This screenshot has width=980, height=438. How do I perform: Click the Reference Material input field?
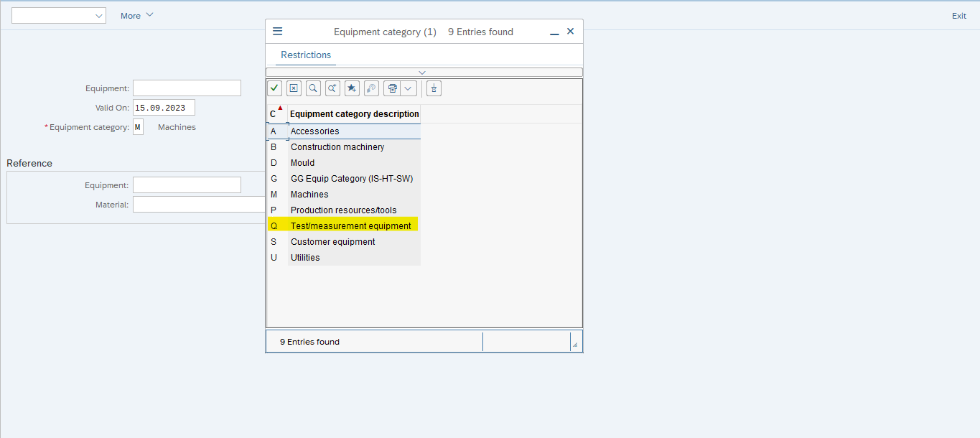tap(199, 205)
